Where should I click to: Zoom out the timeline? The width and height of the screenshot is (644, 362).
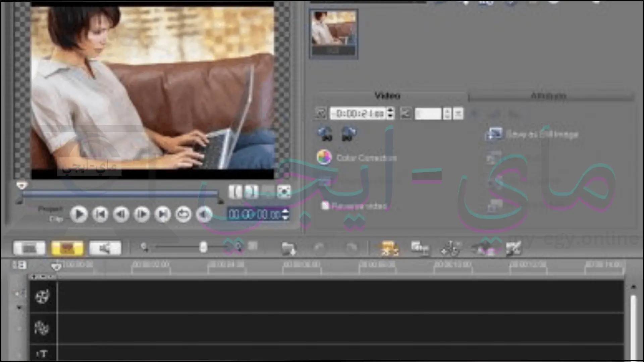144,247
